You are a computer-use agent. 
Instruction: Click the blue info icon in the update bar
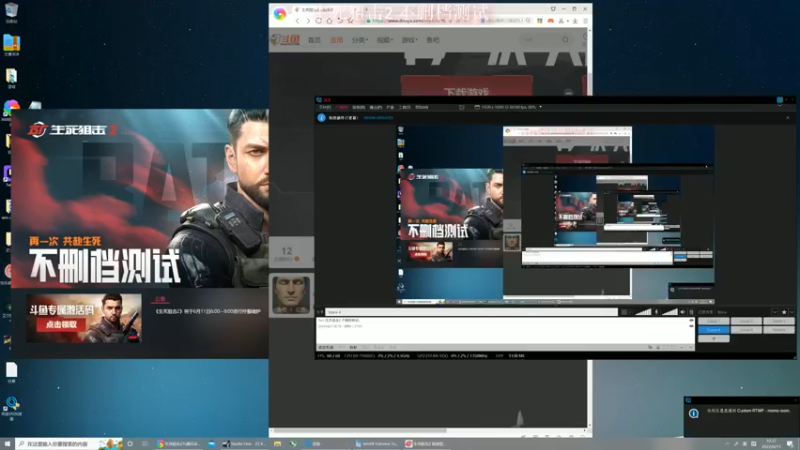click(x=321, y=118)
